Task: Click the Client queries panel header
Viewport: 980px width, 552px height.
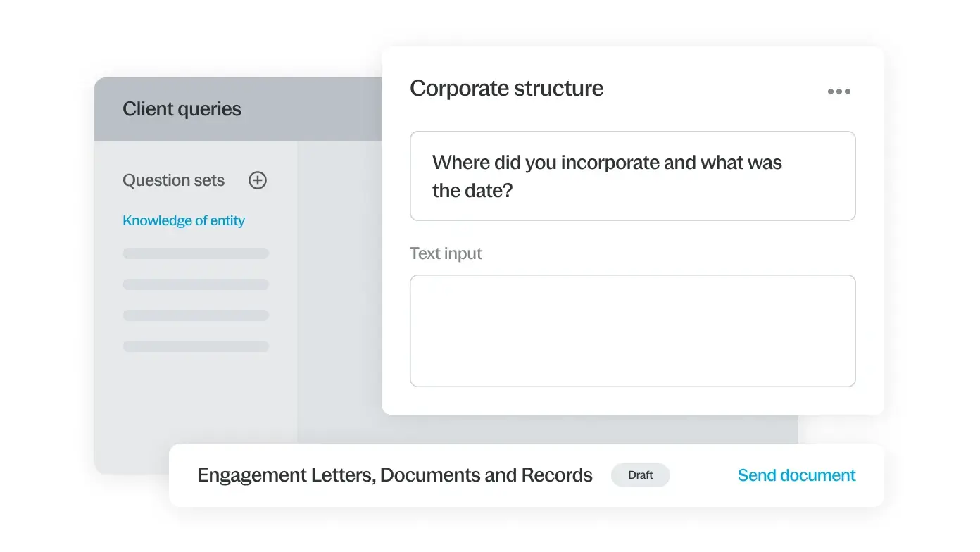Action: click(x=182, y=109)
